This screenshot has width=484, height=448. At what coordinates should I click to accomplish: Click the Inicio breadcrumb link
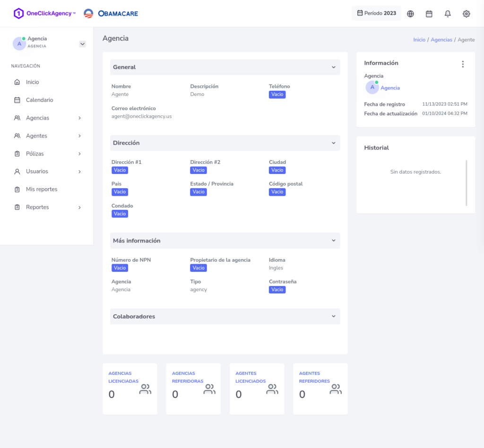point(419,40)
